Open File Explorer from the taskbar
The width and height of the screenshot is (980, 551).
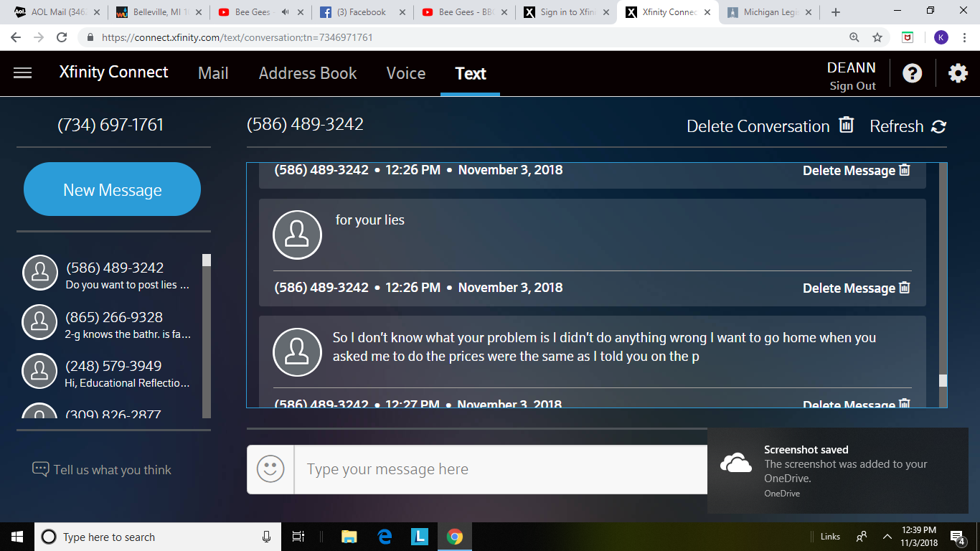349,536
